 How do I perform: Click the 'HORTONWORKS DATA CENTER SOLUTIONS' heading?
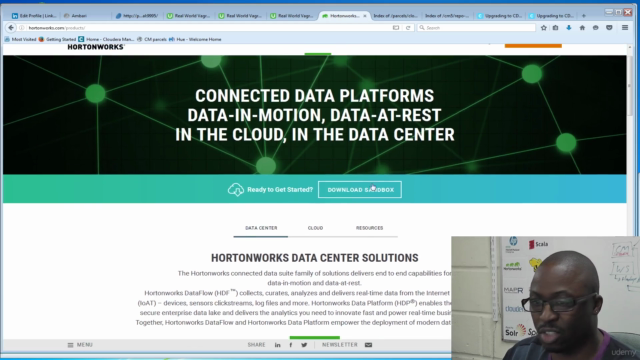point(315,258)
